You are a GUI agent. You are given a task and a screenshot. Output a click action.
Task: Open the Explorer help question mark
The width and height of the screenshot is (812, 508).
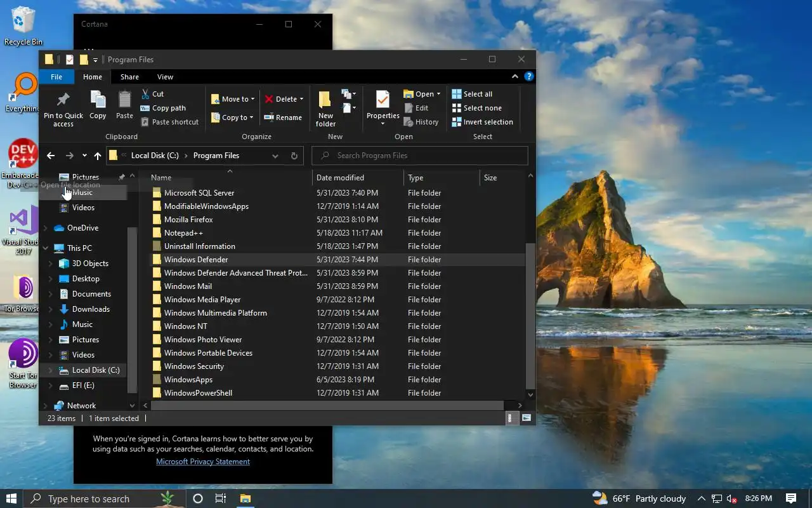pyautogui.click(x=529, y=76)
